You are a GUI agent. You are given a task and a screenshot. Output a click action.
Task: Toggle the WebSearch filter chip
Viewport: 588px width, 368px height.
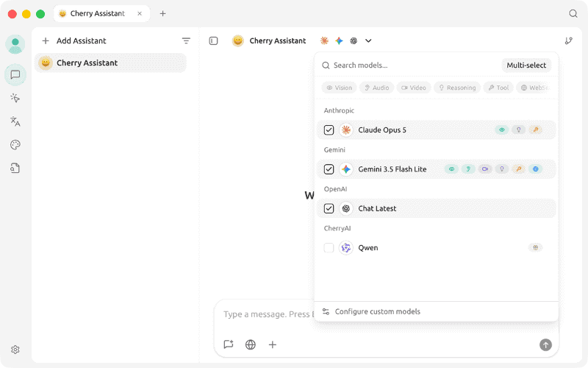pos(535,88)
